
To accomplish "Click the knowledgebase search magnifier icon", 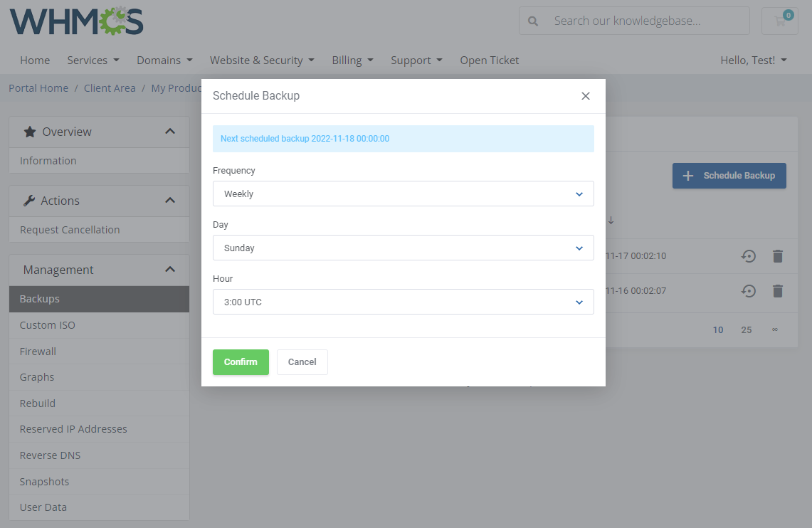I will coord(532,21).
